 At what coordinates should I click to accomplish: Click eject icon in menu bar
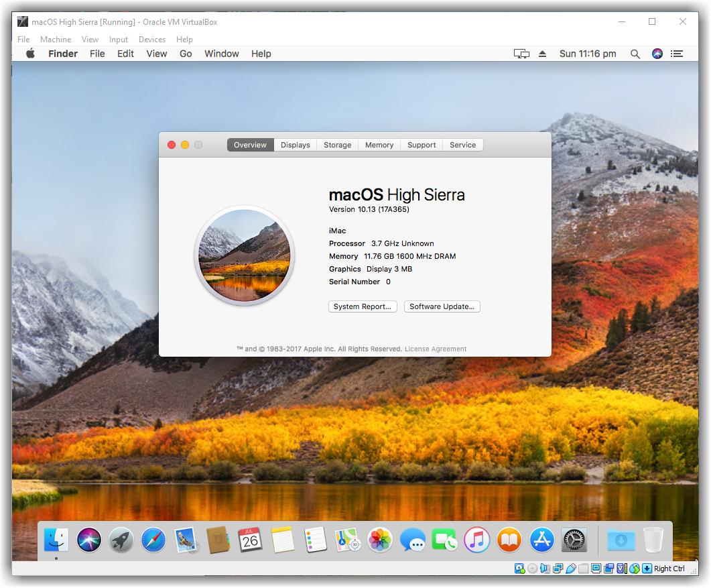[542, 54]
